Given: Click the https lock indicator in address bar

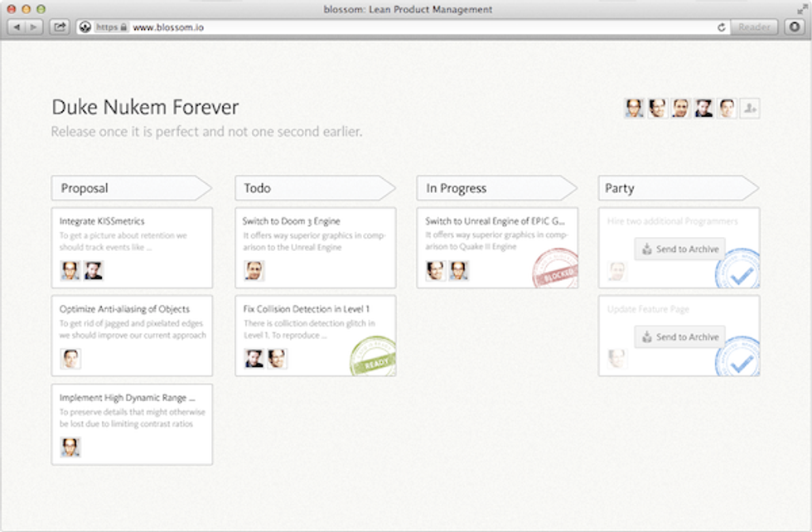Looking at the screenshot, I should 111,27.
